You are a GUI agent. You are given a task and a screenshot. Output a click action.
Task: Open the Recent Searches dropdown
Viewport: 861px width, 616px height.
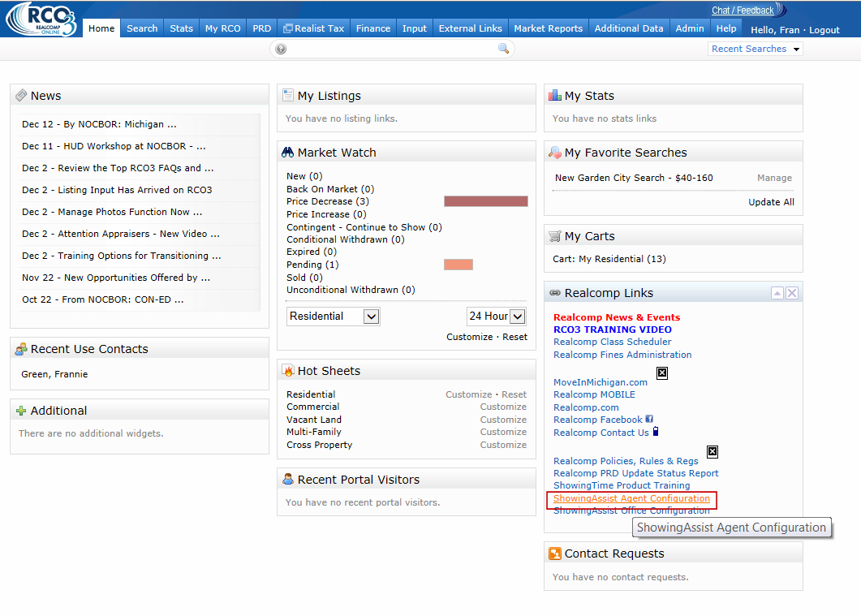pos(756,49)
